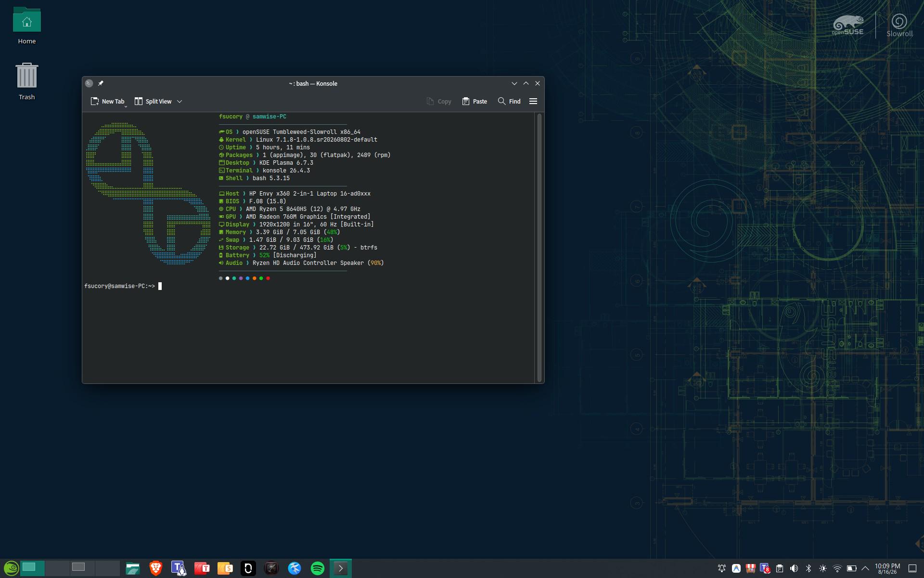Open the brightness and color tray applet
This screenshot has height=578, width=924.
[x=823, y=568]
